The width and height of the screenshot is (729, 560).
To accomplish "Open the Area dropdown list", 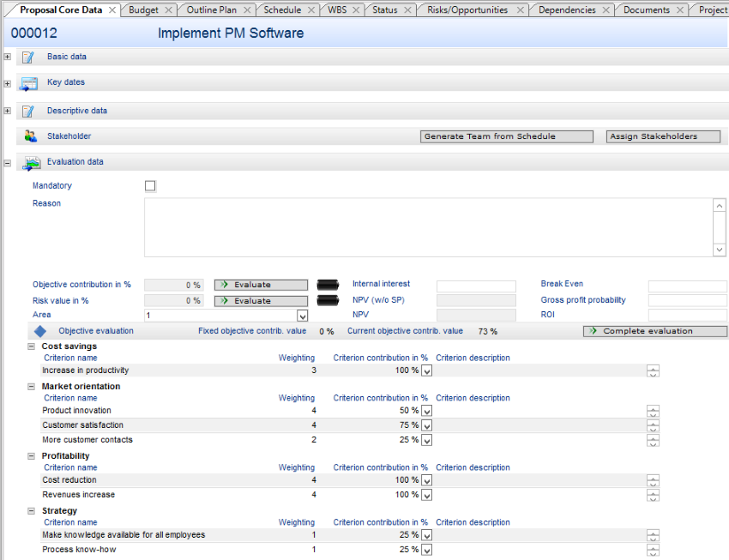I will (302, 316).
